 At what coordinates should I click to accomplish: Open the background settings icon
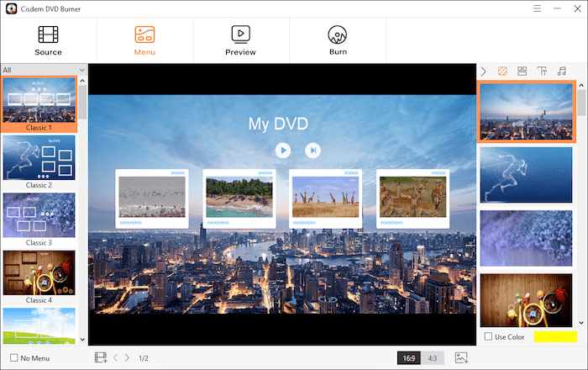(x=502, y=71)
